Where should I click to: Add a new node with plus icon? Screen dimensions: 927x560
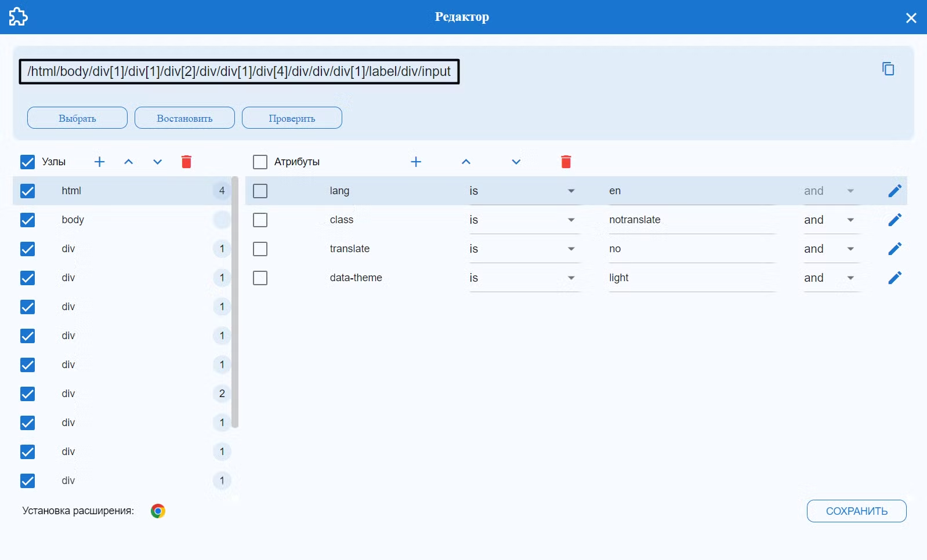tap(100, 162)
